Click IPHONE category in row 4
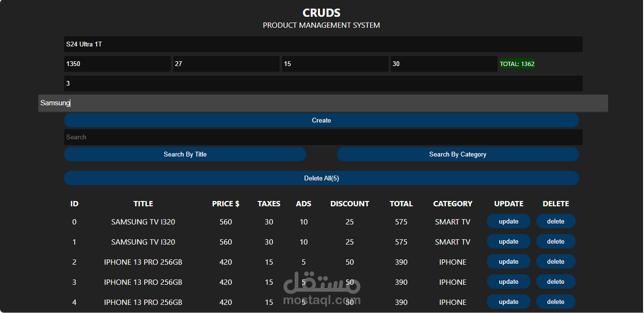644x313 pixels. tap(452, 302)
